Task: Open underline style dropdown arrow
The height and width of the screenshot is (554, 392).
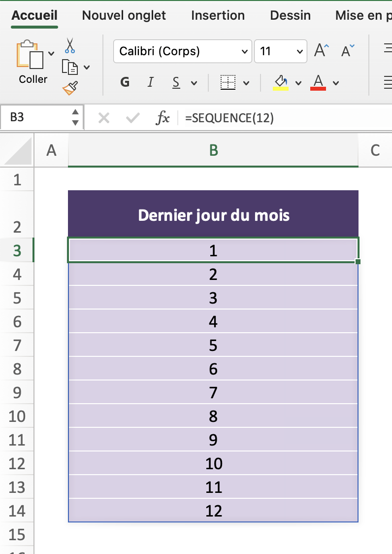Action: pos(194,83)
